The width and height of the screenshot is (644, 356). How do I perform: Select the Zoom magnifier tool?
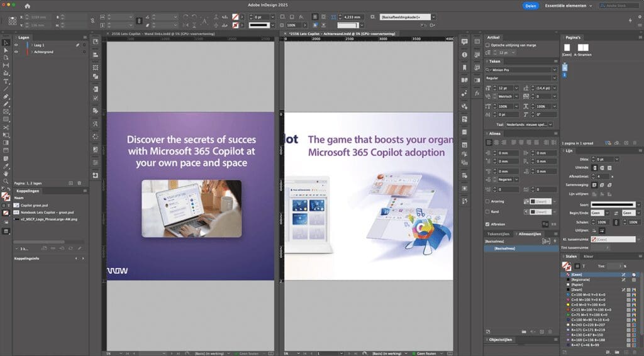(6, 181)
